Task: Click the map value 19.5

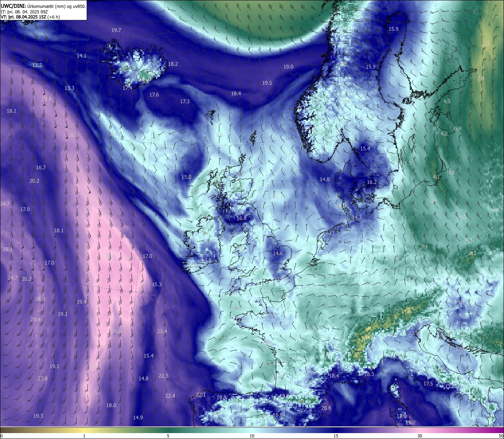Action: click(267, 83)
